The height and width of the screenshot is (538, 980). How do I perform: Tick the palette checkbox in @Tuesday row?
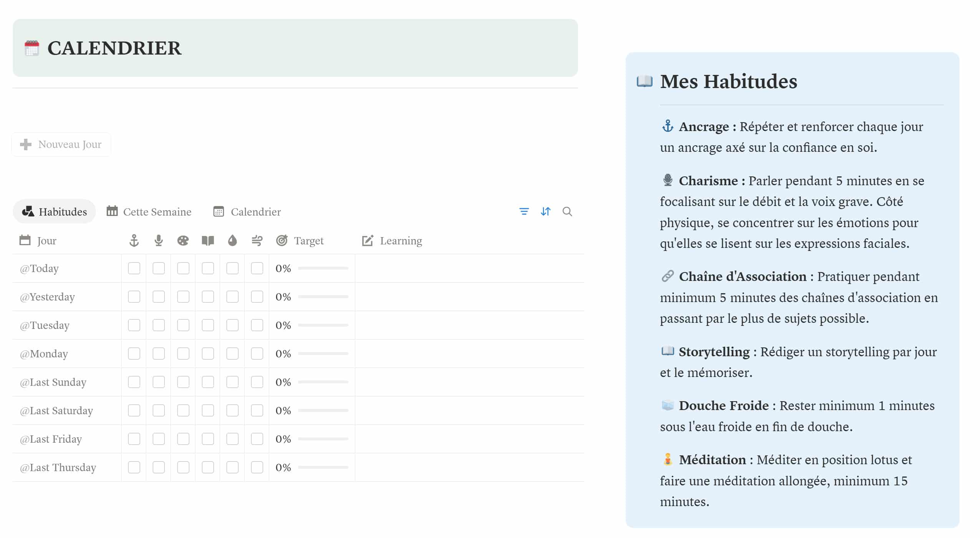point(183,325)
